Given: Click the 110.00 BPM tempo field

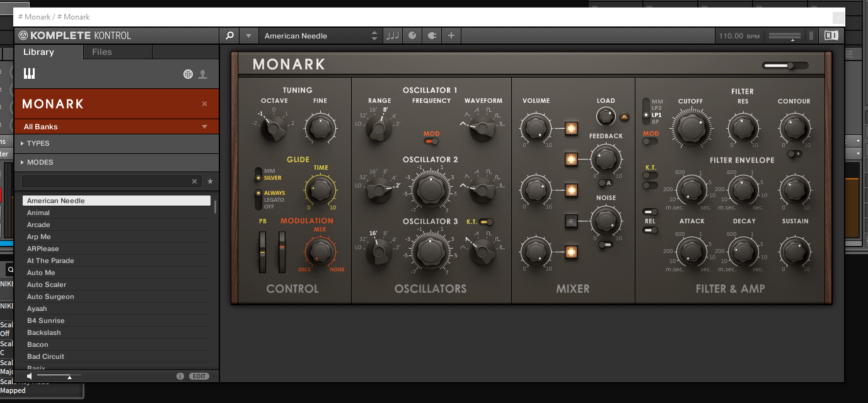Looking at the screenshot, I should tap(739, 36).
